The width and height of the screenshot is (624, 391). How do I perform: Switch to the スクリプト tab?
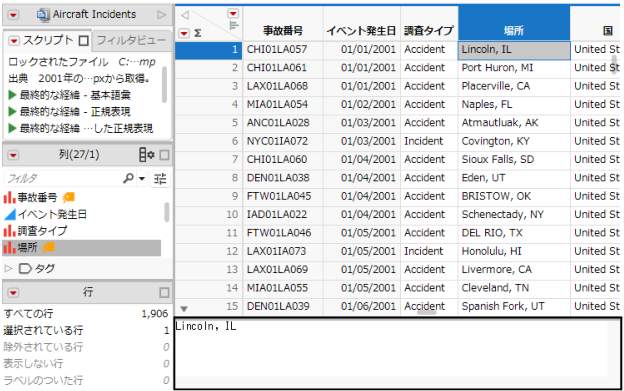coord(48,40)
